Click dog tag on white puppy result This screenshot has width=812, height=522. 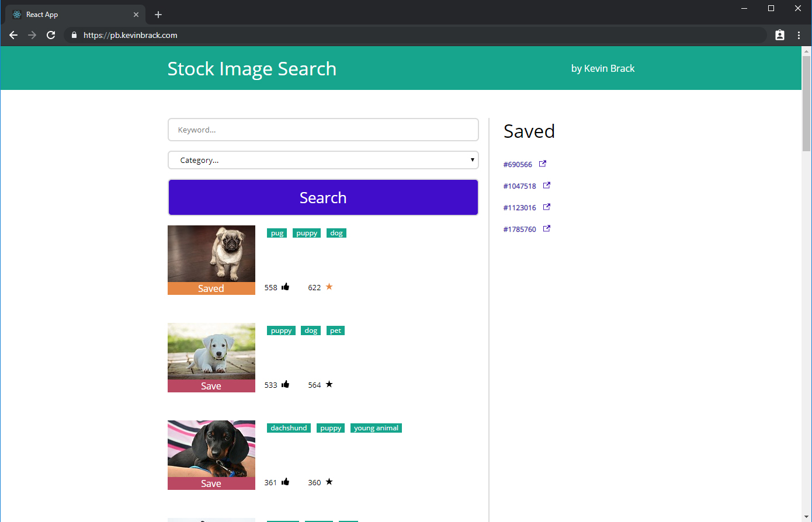[311, 330]
